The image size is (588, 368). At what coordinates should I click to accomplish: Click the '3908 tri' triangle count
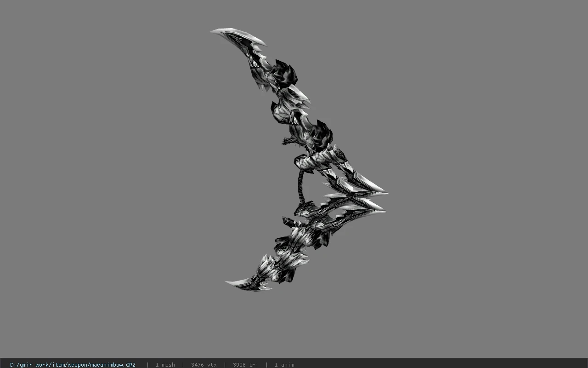[x=245, y=365]
